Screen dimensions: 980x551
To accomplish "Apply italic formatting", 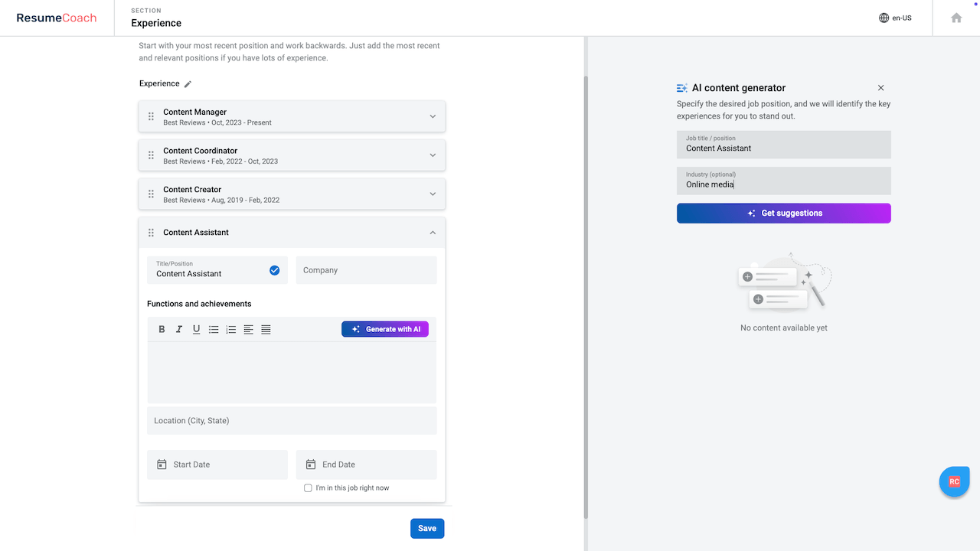I will 178,329.
